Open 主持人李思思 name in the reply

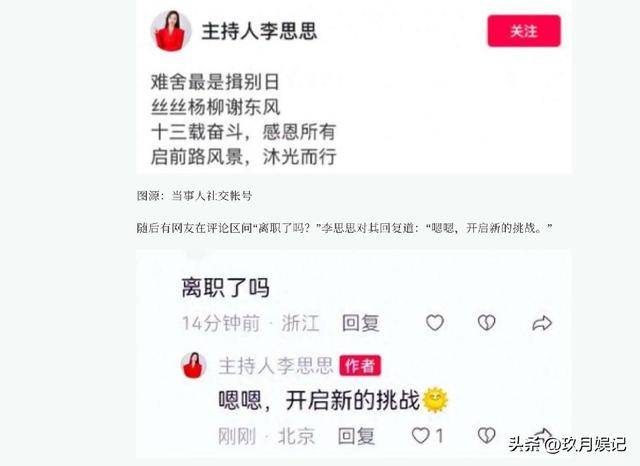point(276,366)
